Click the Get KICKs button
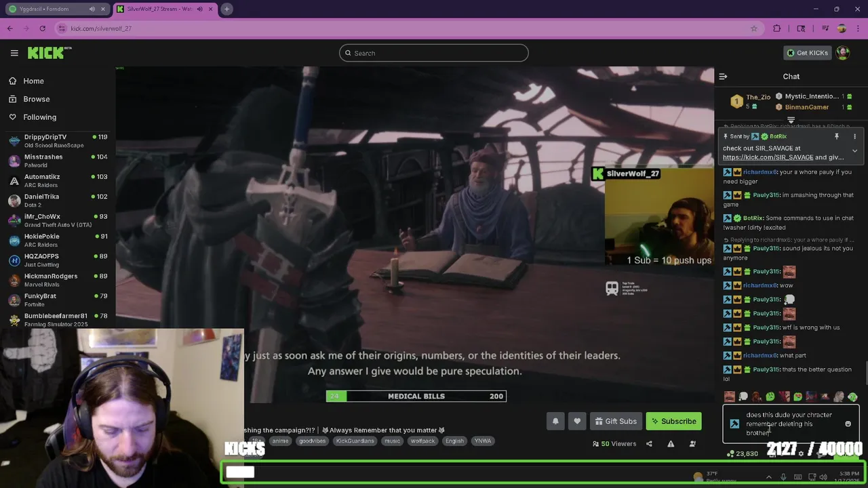868x488 pixels. tap(807, 53)
